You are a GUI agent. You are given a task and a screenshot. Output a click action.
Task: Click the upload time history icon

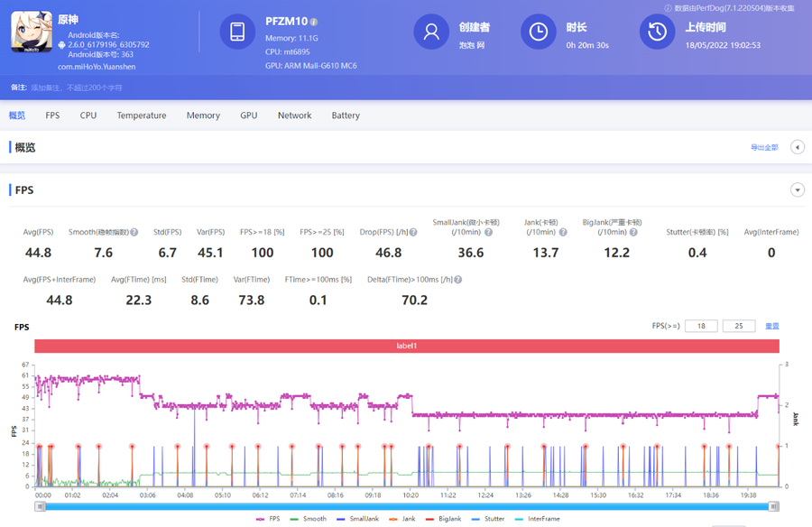[658, 32]
